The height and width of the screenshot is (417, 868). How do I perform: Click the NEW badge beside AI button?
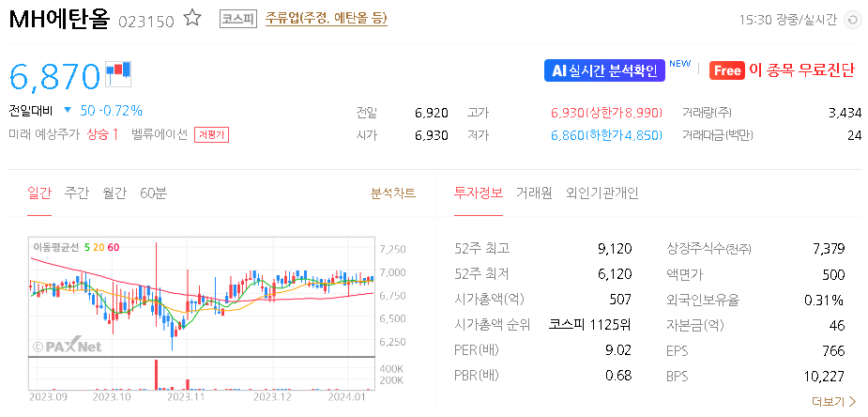[x=679, y=63]
